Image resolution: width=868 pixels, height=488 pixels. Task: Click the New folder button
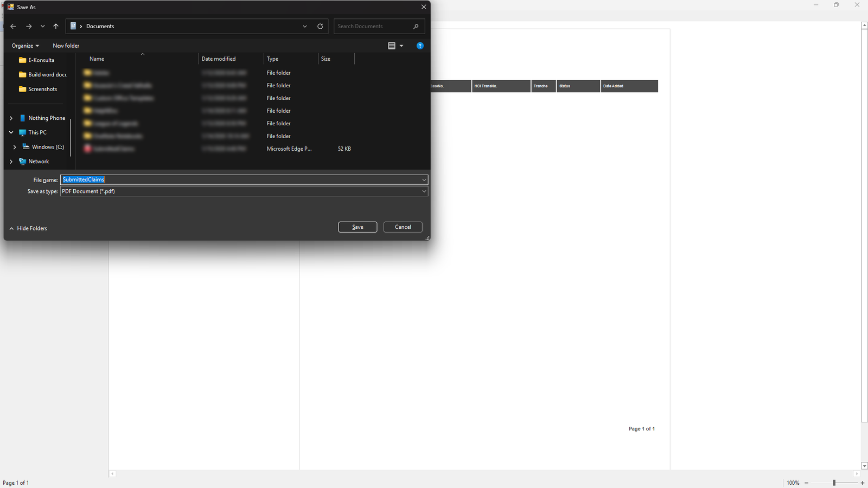click(66, 46)
